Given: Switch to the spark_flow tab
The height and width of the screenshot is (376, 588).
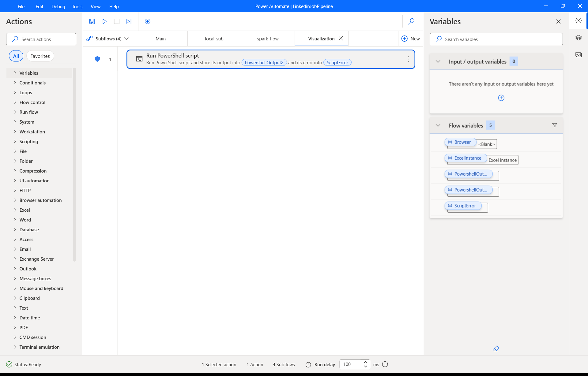Looking at the screenshot, I should (x=268, y=39).
